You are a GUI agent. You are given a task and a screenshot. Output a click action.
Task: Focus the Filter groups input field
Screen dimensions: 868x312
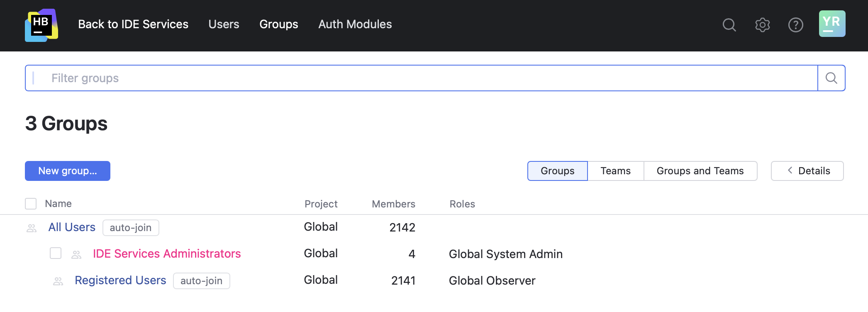click(421, 78)
